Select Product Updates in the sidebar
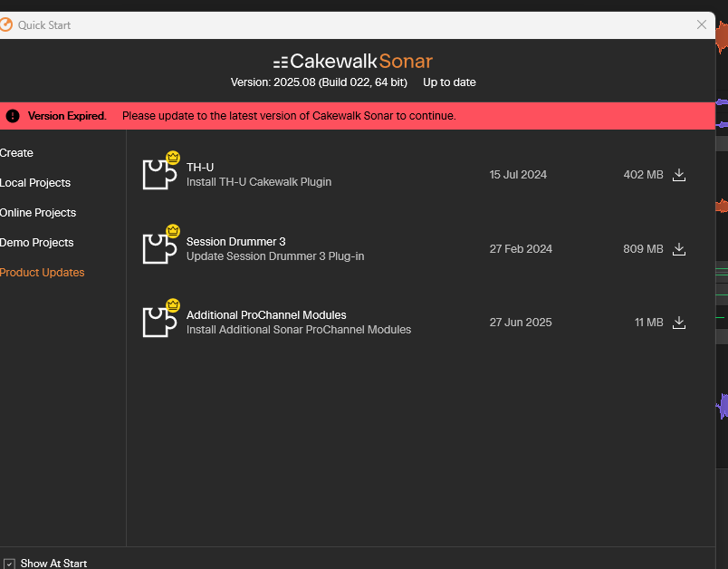 pos(43,272)
